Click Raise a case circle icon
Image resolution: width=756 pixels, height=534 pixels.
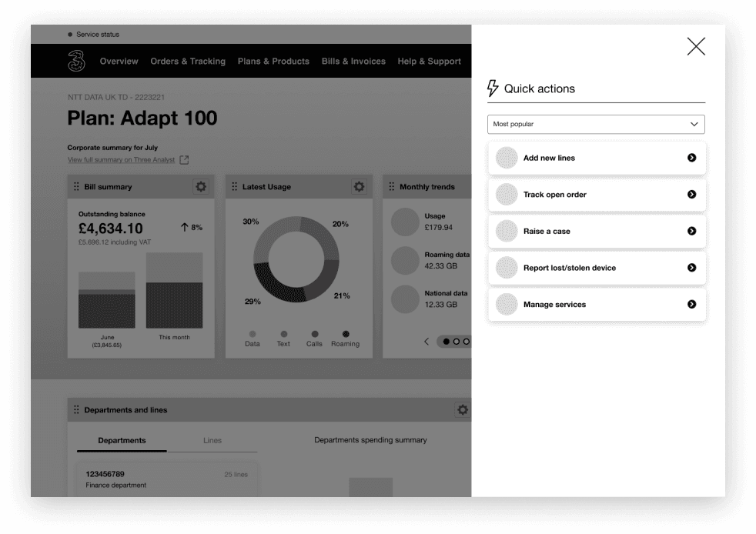[x=507, y=231]
